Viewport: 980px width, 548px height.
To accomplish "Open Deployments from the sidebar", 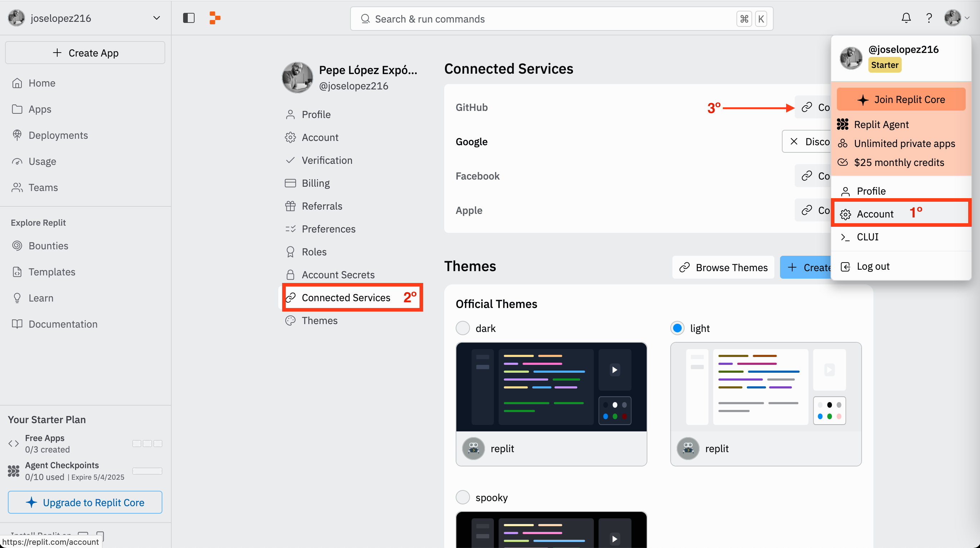I will click(58, 135).
